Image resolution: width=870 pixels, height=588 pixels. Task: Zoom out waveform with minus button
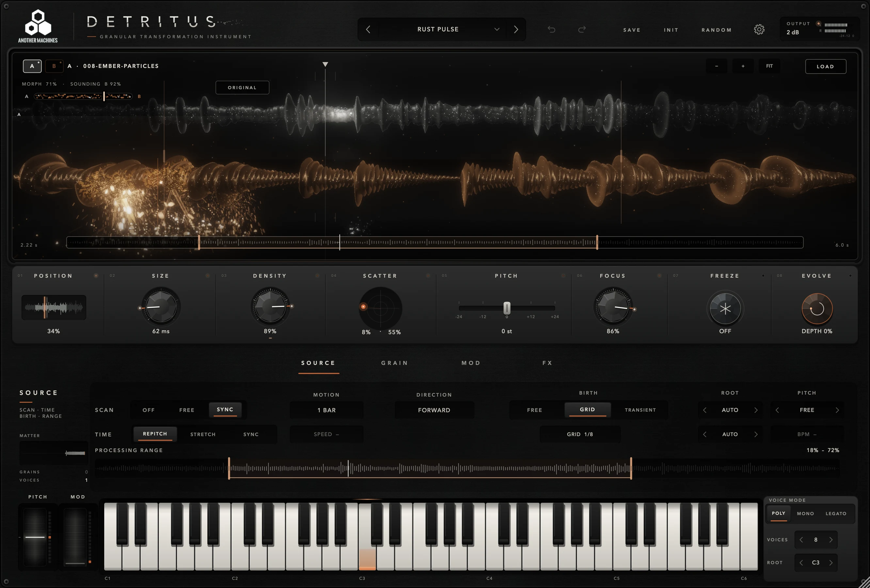tap(717, 66)
